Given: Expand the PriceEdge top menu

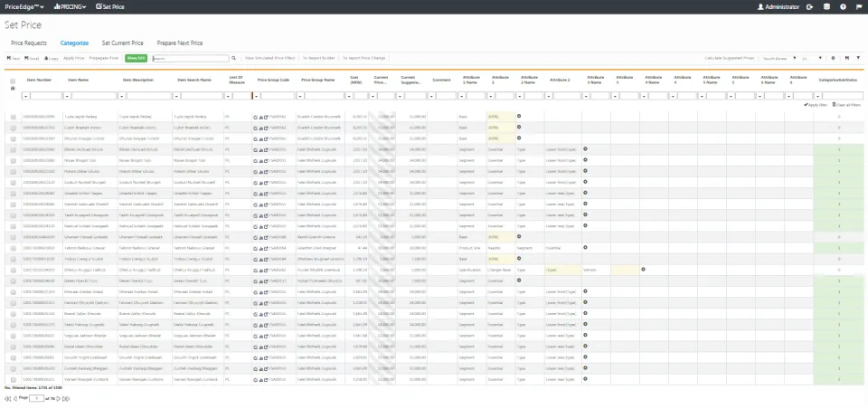Looking at the screenshot, I should [x=24, y=7].
